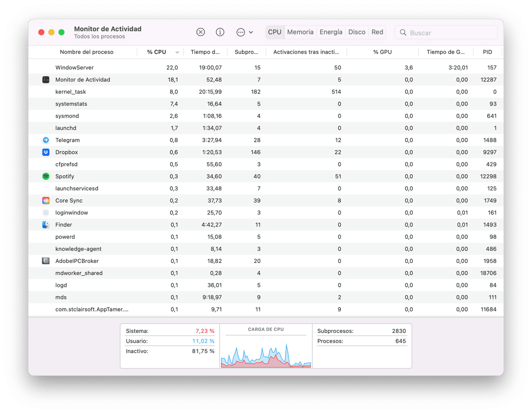
Task: Click the Dropbox app icon
Action: tap(46, 152)
